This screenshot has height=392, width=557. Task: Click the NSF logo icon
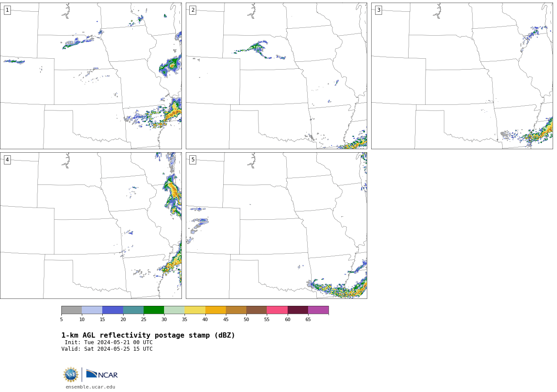(x=71, y=375)
